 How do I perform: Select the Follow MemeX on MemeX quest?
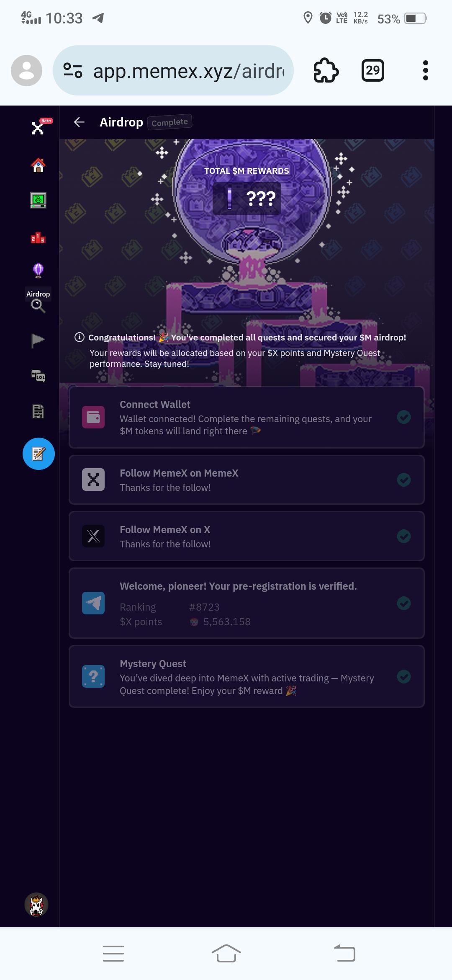[247, 480]
